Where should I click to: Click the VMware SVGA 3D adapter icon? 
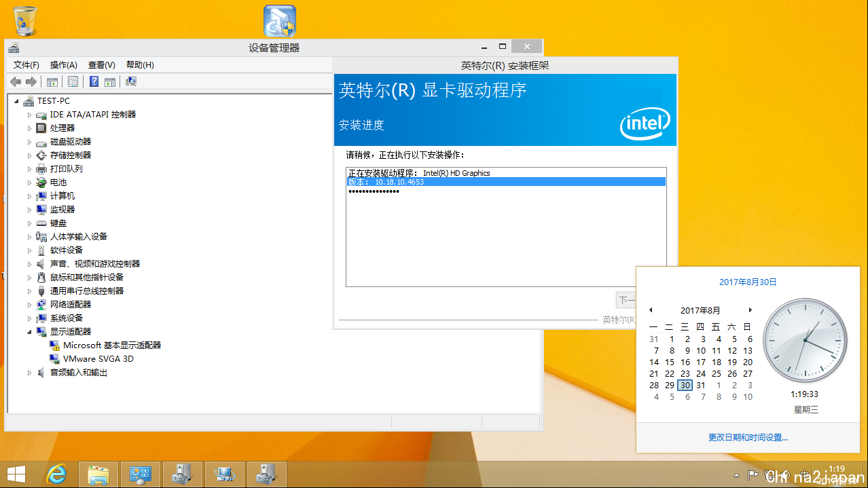[x=54, y=359]
